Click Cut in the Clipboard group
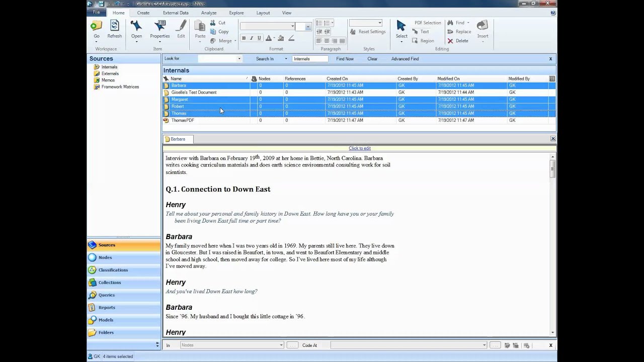The width and height of the screenshot is (644, 362). tap(218, 23)
